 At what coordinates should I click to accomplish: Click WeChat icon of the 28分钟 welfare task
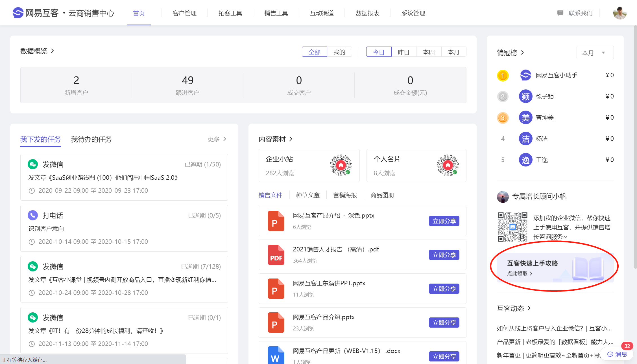[33, 317]
